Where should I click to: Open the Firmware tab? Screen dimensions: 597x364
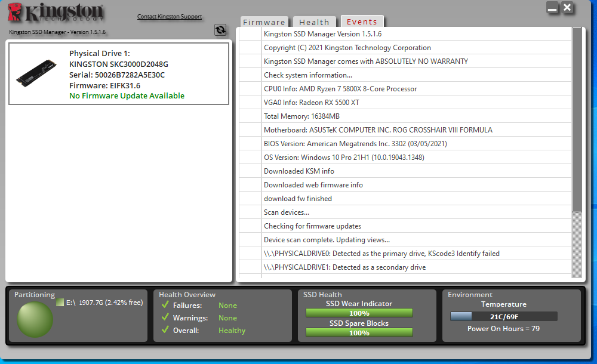tap(264, 22)
